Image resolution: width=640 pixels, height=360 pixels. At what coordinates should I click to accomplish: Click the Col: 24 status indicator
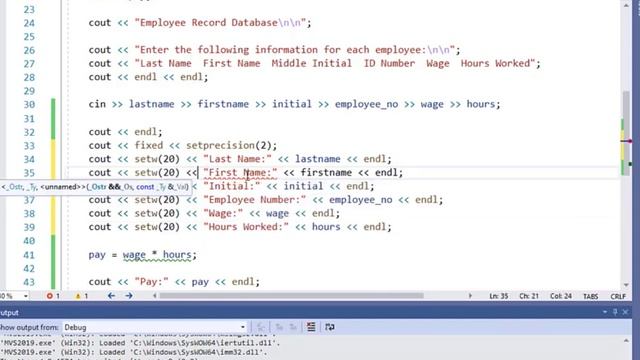[561, 296]
